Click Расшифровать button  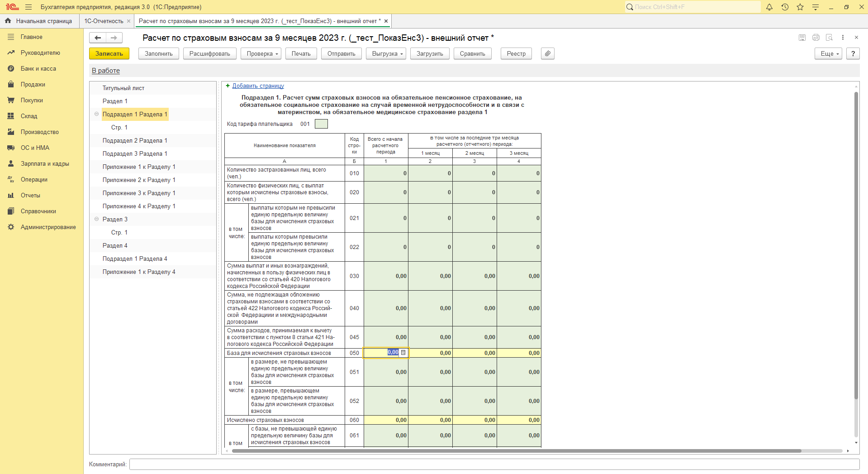tap(210, 53)
